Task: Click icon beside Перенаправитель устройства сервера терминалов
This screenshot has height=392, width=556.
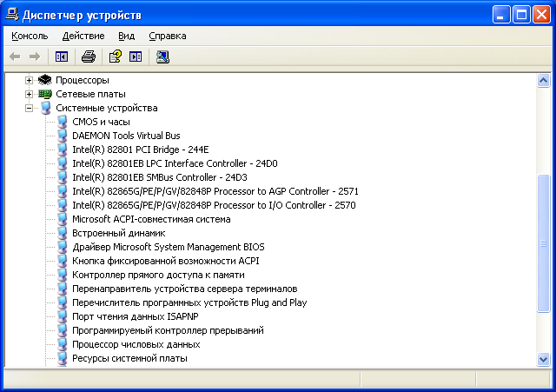Action: (x=63, y=289)
